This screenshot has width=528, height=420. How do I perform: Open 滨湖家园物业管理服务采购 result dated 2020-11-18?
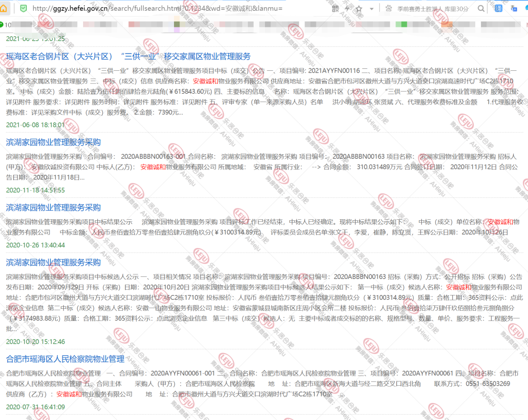click(x=53, y=142)
